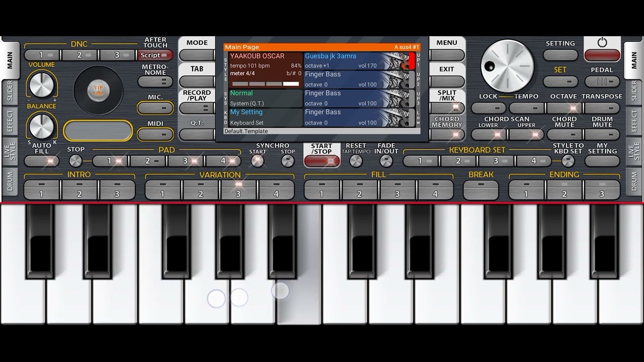Viewport: 644px width, 362px height.
Task: Toggle the Octave button
Action: (564, 108)
